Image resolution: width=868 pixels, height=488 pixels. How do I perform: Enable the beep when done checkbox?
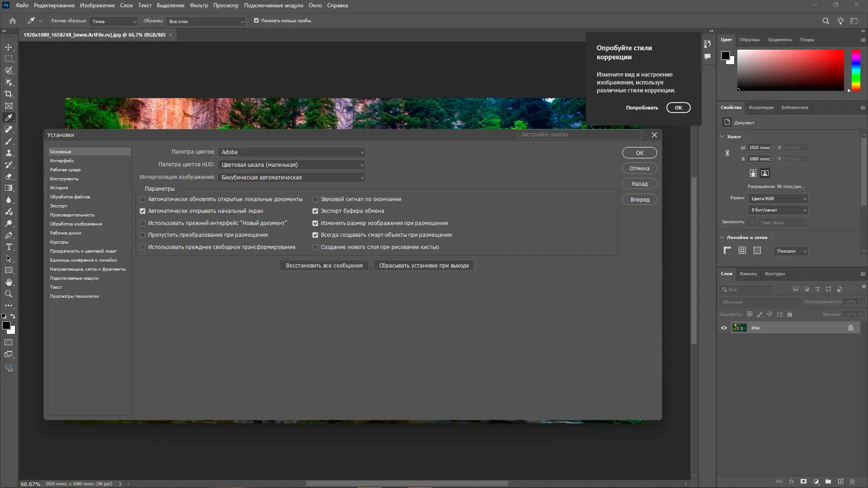[315, 199]
